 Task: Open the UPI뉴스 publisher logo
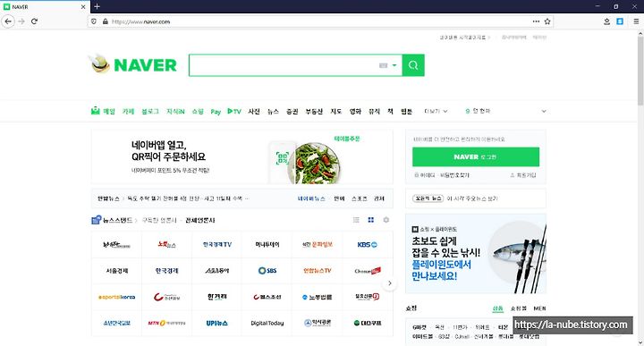[216, 323]
